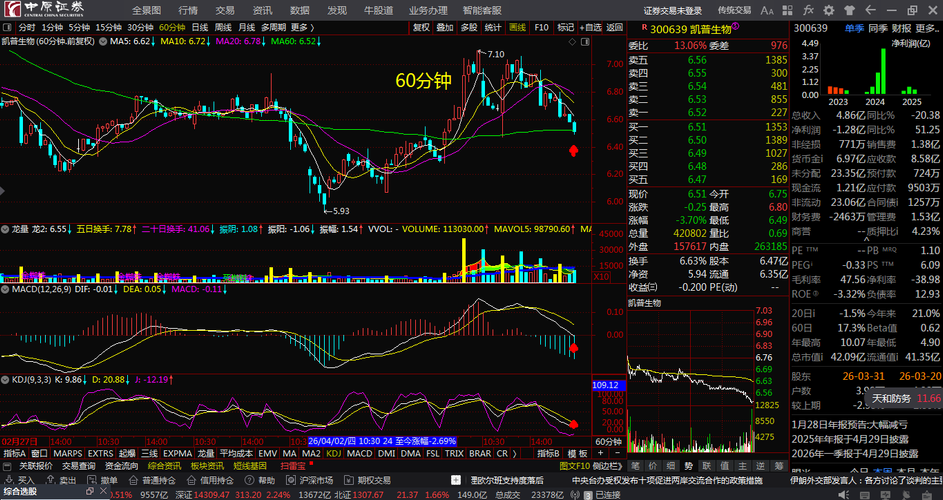Click the white square icon before news ticker
The height and width of the screenshot is (500, 943).
click(457, 480)
